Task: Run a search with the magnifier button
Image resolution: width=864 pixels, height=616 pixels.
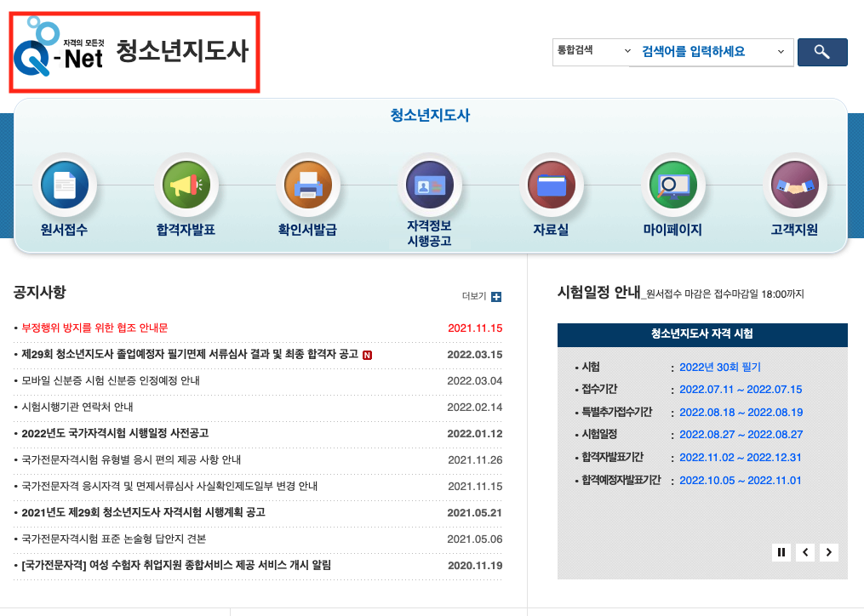Action: click(821, 52)
